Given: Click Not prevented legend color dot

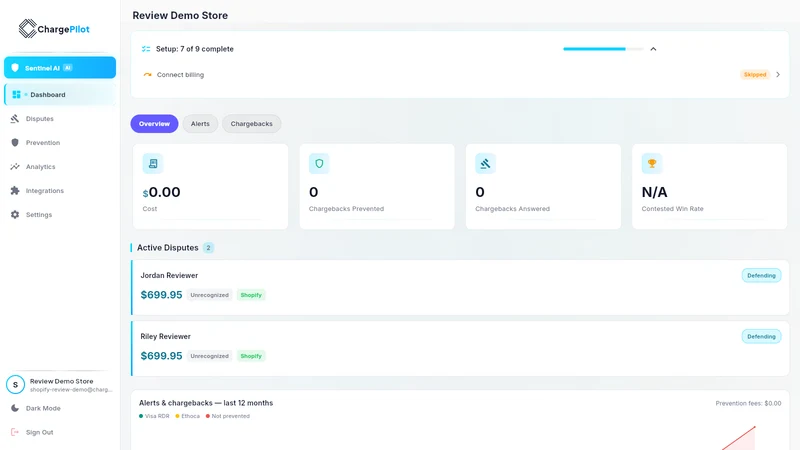Looking at the screenshot, I should tap(208, 416).
